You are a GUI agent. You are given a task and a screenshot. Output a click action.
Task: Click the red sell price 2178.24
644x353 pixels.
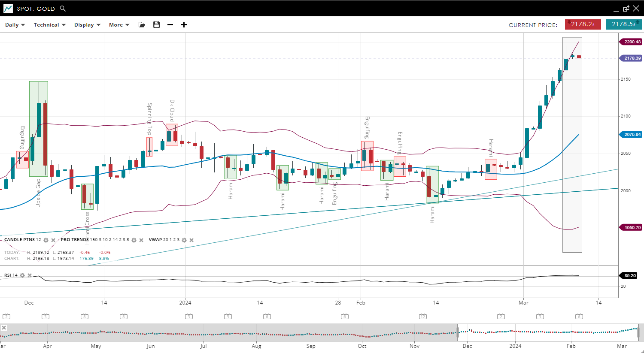click(x=583, y=24)
